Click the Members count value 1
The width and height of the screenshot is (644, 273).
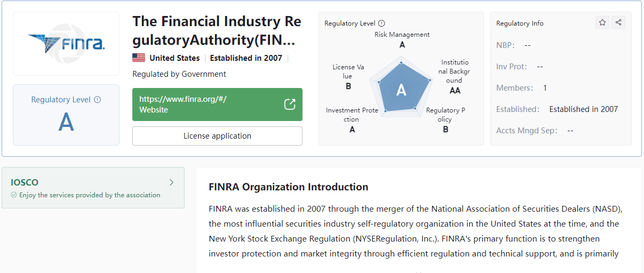(545, 88)
